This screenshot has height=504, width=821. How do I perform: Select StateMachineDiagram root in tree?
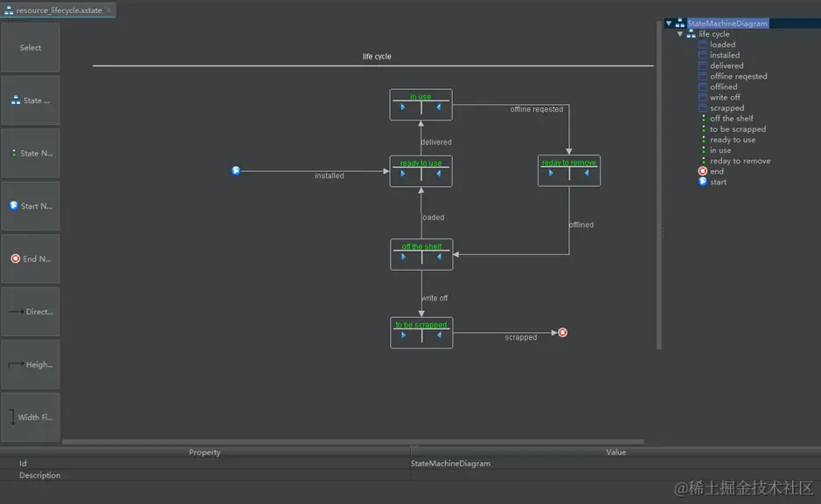point(727,23)
